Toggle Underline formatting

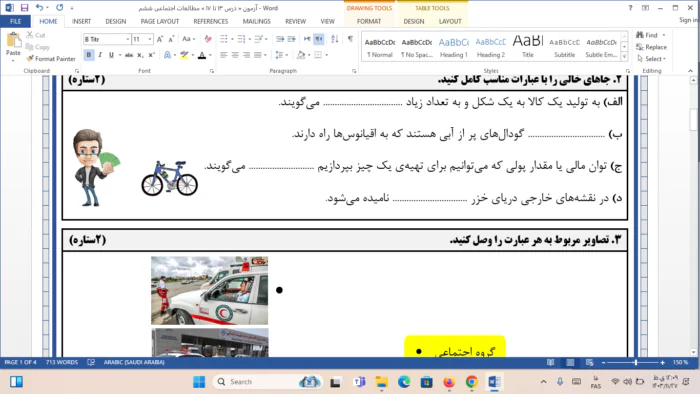point(111,55)
